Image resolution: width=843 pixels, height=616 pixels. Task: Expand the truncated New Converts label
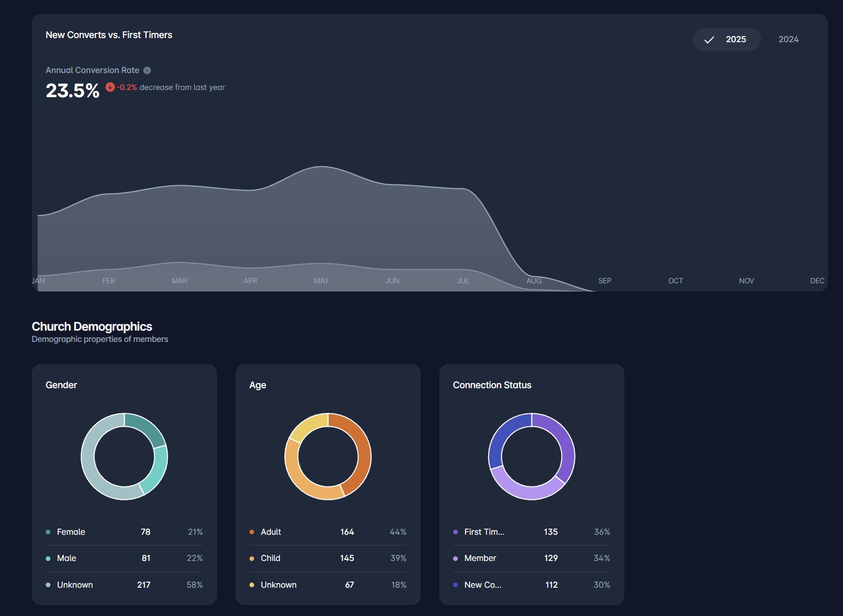point(482,585)
